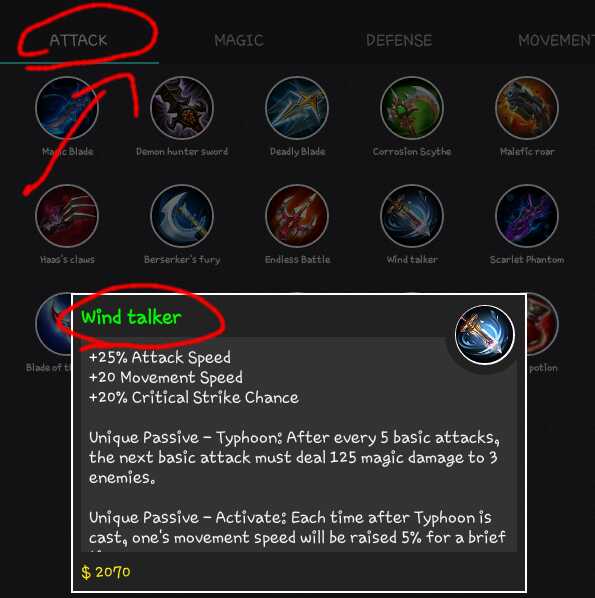Select the Magic Blade item icon
Viewport: 595px width, 598px height.
[67, 108]
